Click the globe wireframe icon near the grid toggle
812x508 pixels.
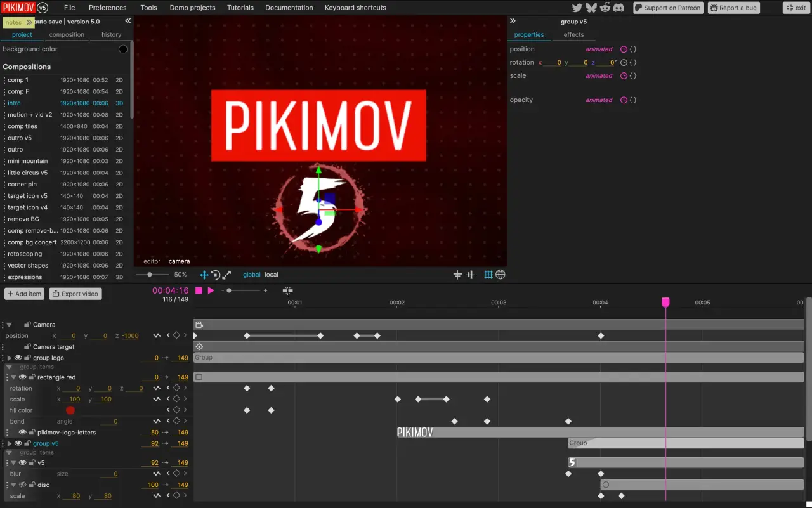tap(501, 275)
